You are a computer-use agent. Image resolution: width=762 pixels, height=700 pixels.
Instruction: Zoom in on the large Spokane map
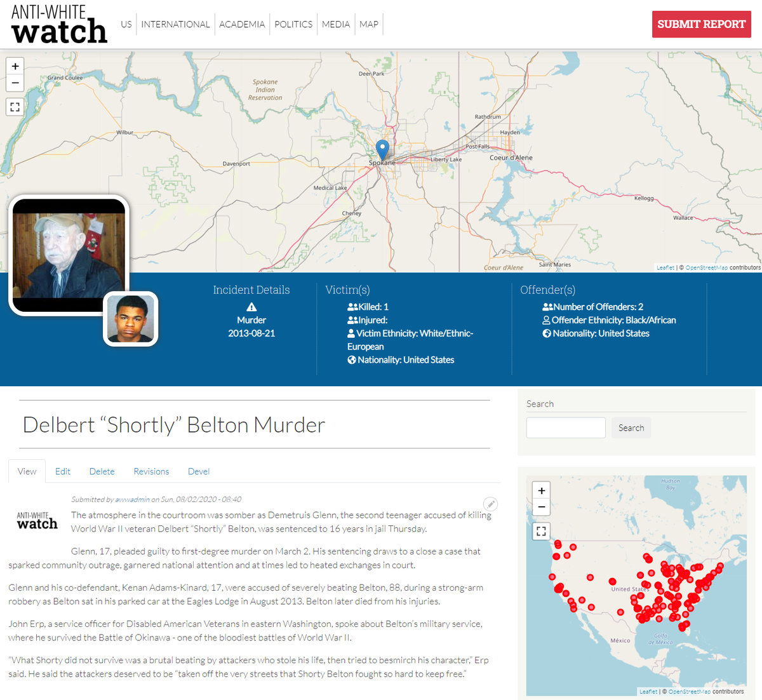point(15,66)
